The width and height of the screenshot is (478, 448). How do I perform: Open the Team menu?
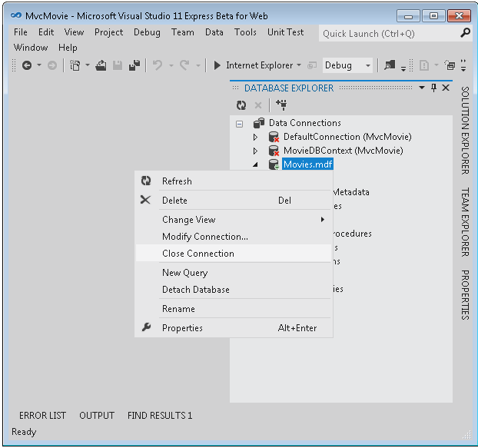pos(183,32)
